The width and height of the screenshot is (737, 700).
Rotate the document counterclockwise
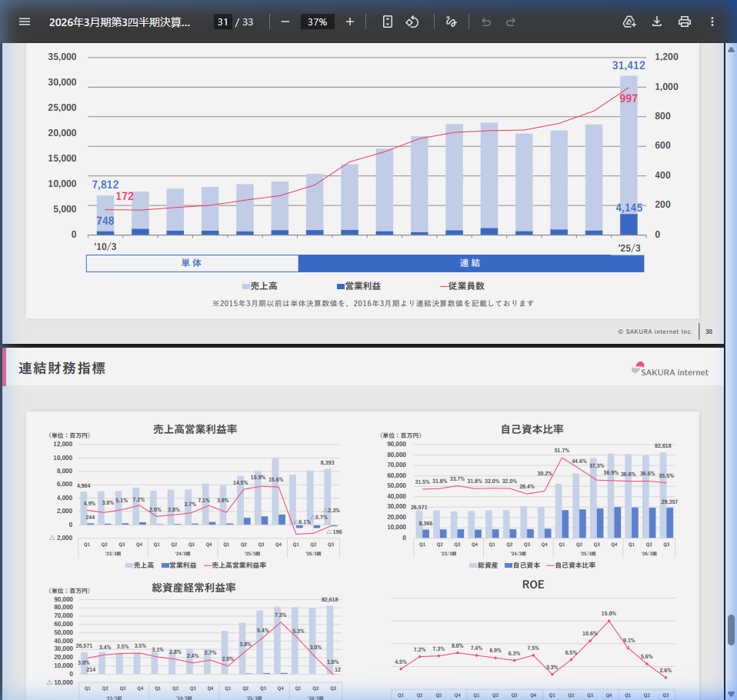coord(412,22)
